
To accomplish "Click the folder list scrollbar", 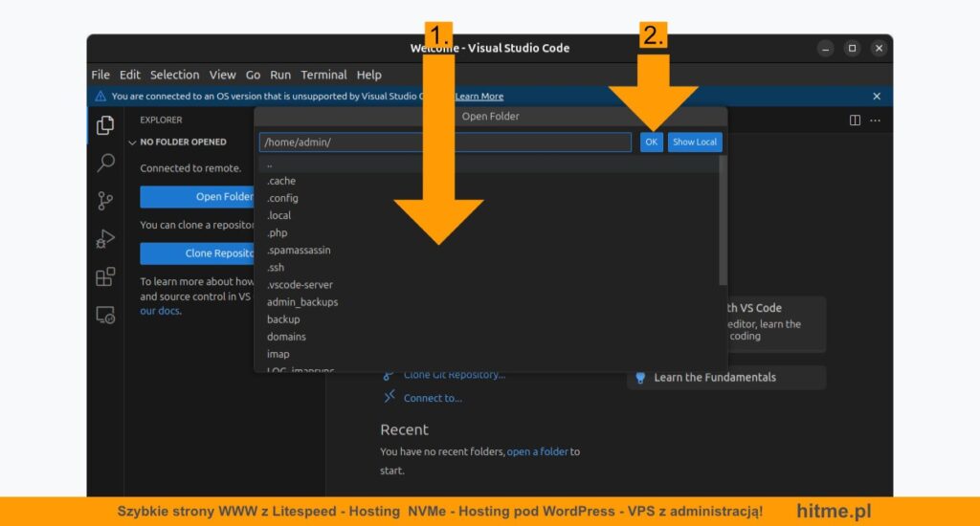I will pos(724,221).
